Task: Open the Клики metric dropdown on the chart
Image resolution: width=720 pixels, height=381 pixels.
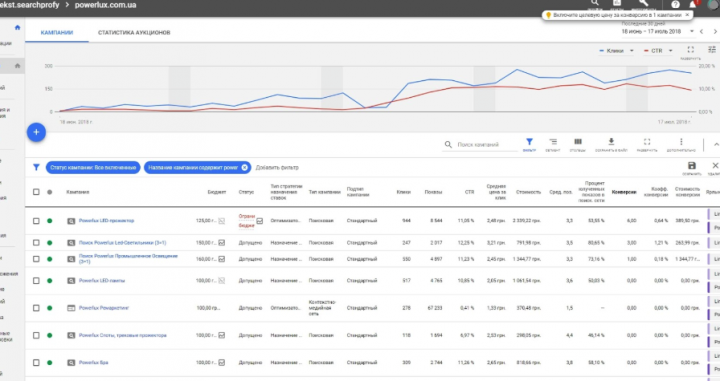Action: tap(617, 50)
